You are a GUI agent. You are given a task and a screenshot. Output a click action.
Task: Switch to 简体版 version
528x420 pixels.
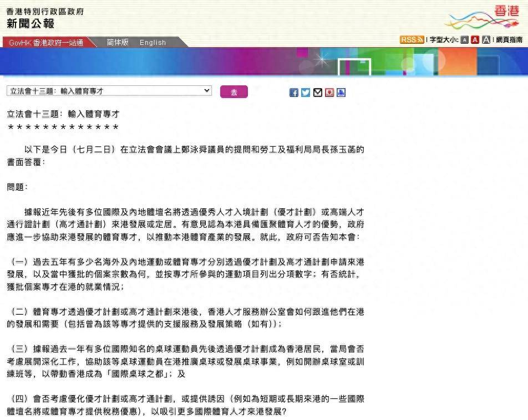point(118,42)
